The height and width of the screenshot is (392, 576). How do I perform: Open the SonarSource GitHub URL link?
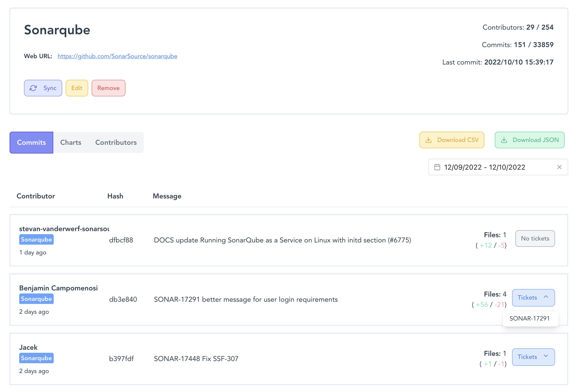(x=117, y=56)
